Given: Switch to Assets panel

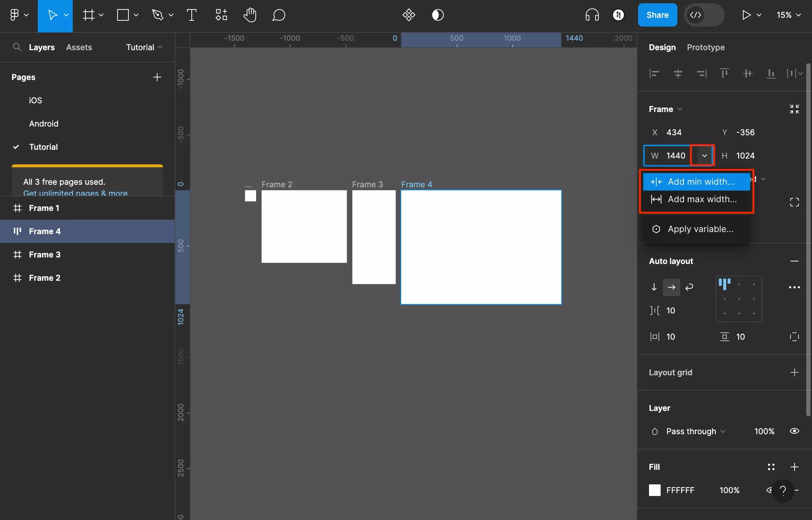Looking at the screenshot, I should tap(79, 47).
